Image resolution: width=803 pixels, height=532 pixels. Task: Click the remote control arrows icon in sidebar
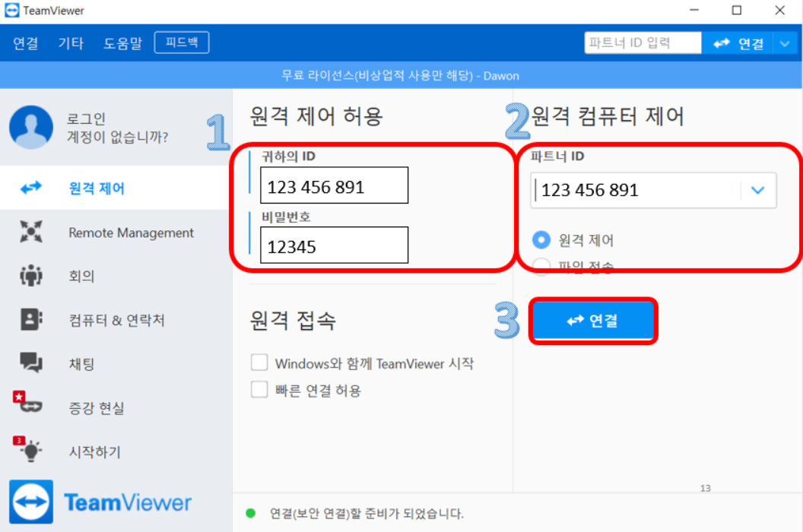(x=30, y=188)
